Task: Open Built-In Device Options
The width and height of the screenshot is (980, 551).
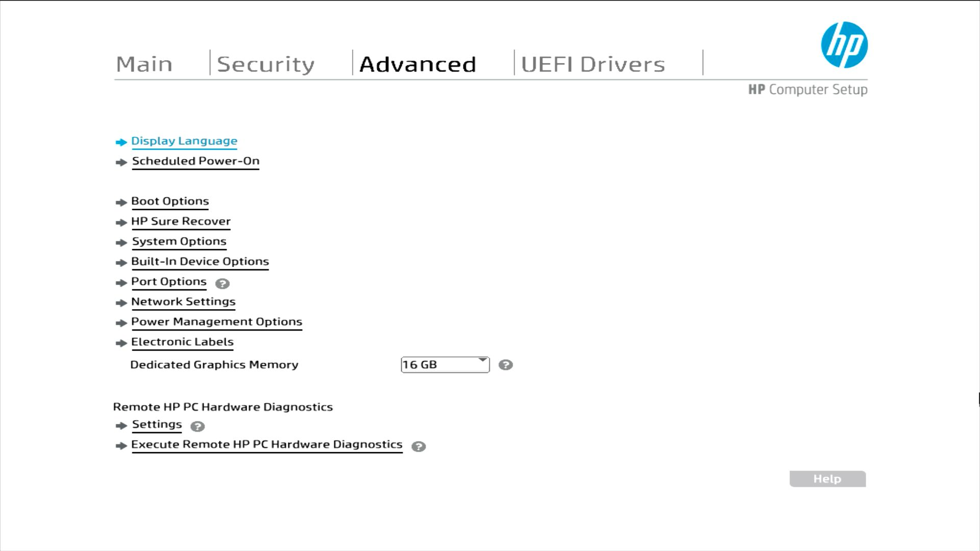Action: [x=200, y=262]
